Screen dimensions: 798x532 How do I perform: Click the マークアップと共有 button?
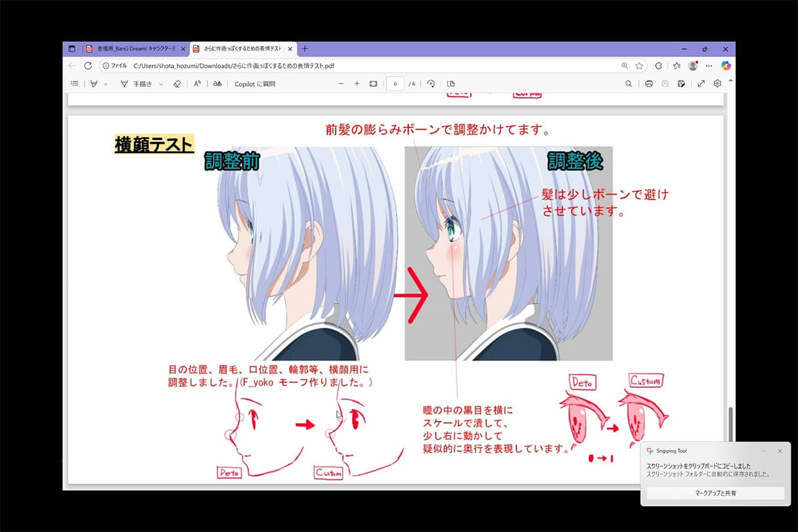pyautogui.click(x=715, y=493)
